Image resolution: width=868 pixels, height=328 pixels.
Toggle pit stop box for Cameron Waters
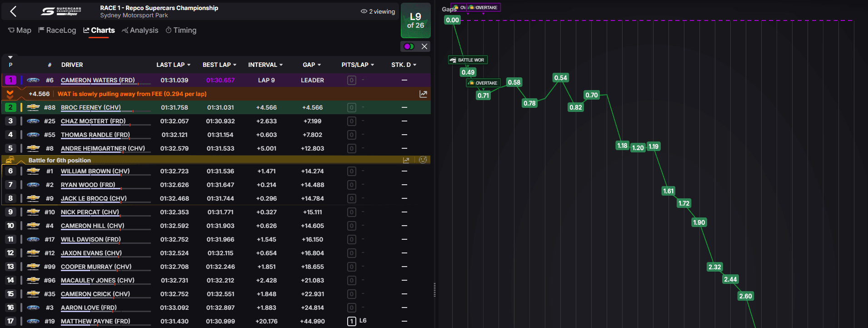(351, 80)
